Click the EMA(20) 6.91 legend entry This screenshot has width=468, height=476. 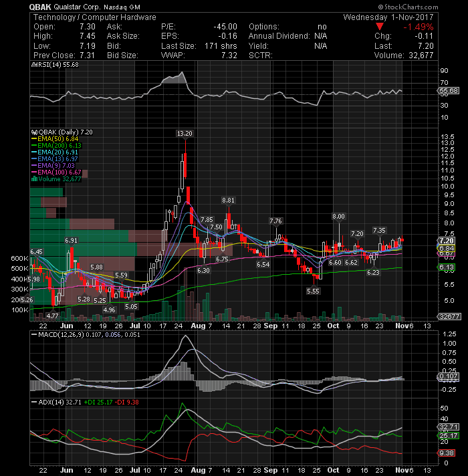[x=55, y=152]
